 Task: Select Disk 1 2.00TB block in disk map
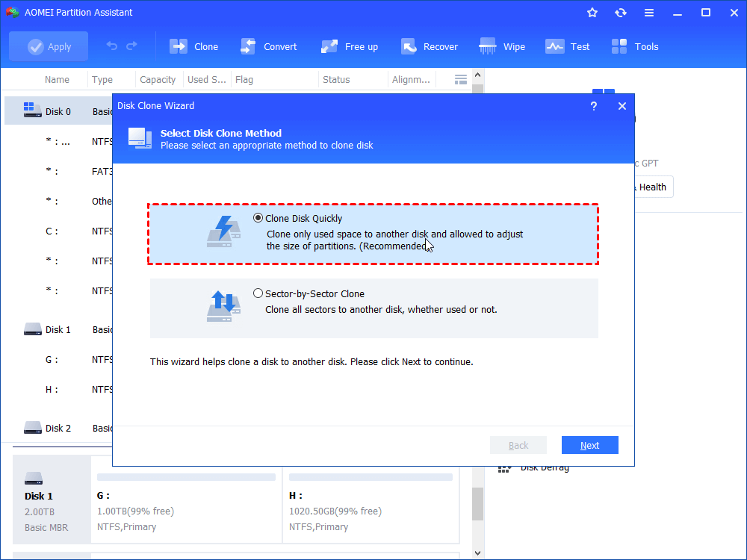click(52, 500)
